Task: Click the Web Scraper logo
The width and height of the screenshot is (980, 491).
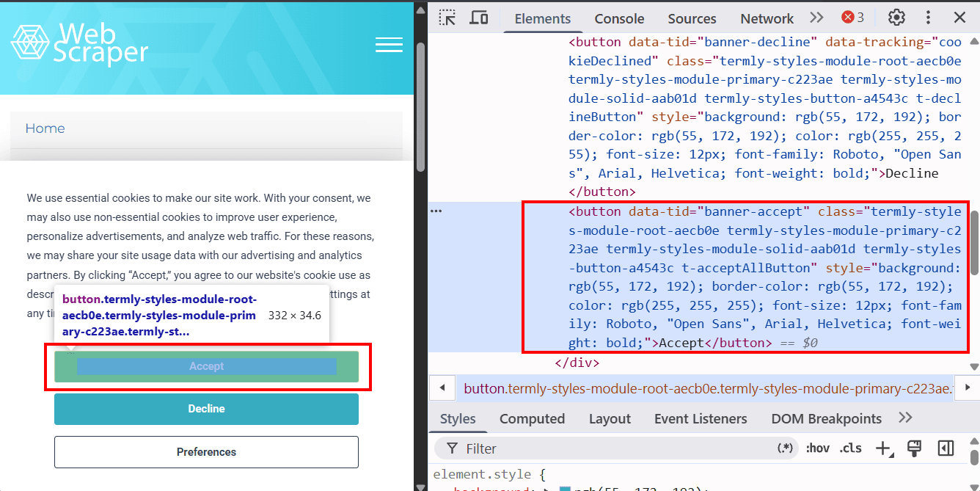Action: click(x=80, y=44)
